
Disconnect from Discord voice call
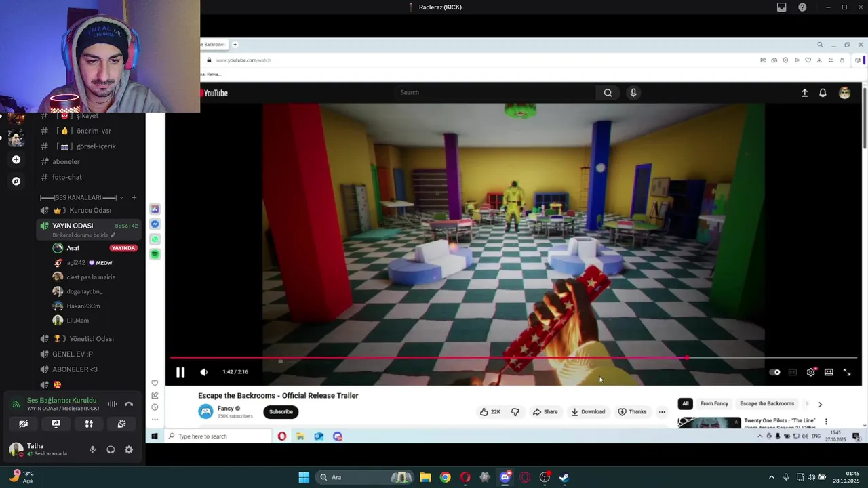pos(129,404)
